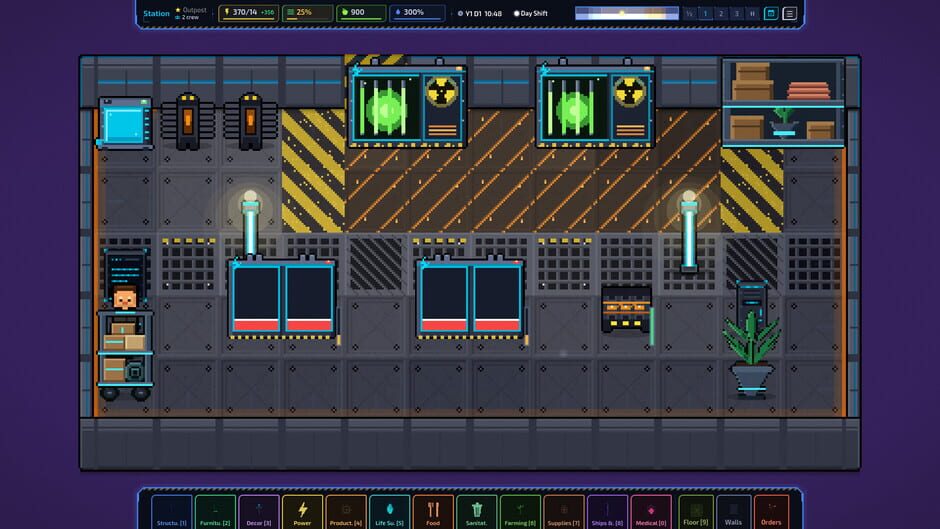This screenshot has width=940, height=529.
Task: Open the Production [4] build category
Action: pos(346,513)
